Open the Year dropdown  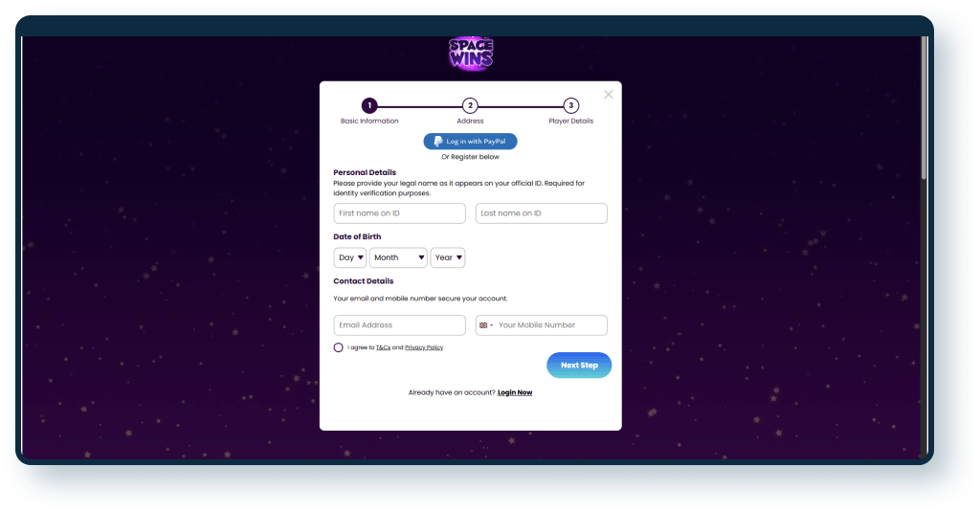[x=448, y=257]
